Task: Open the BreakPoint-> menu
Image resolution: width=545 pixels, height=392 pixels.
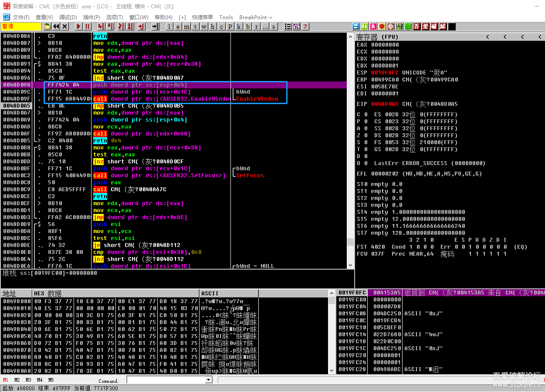Action: [256, 17]
